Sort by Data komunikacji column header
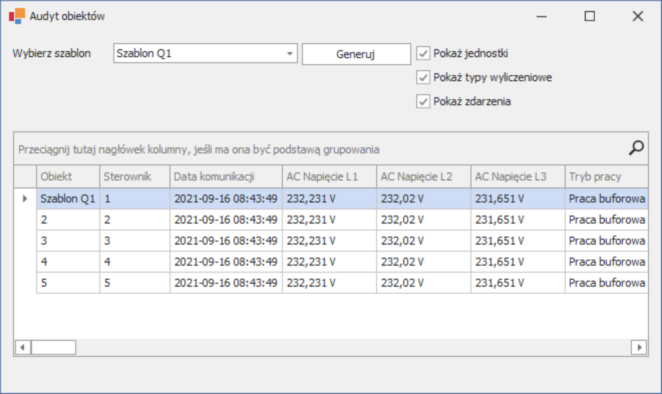662x394 pixels. [226, 177]
